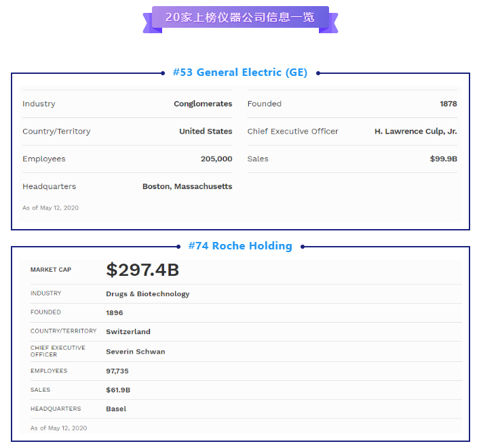This screenshot has width=479, height=448.
Task: Click the GE Chief Executive Officer label
Action: [292, 131]
